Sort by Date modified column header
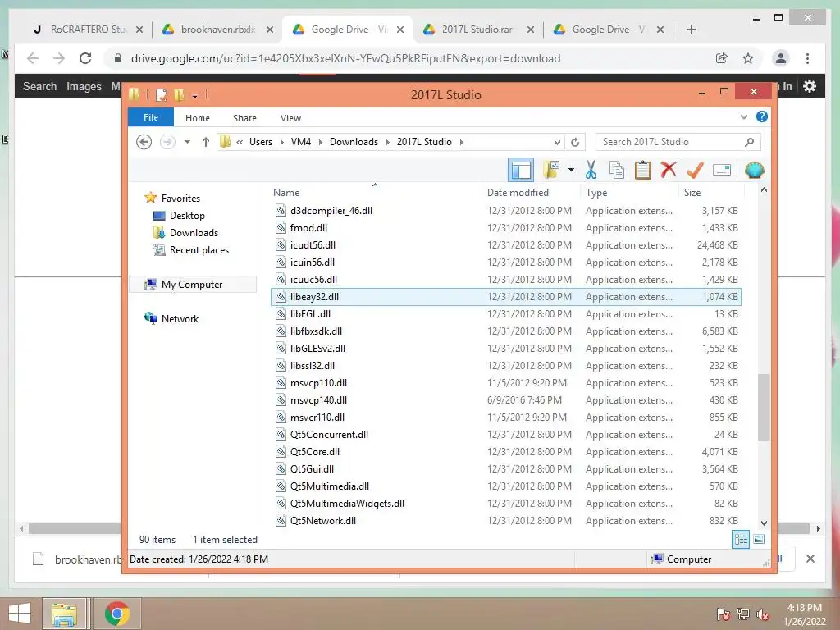The width and height of the screenshot is (840, 630). [518, 192]
